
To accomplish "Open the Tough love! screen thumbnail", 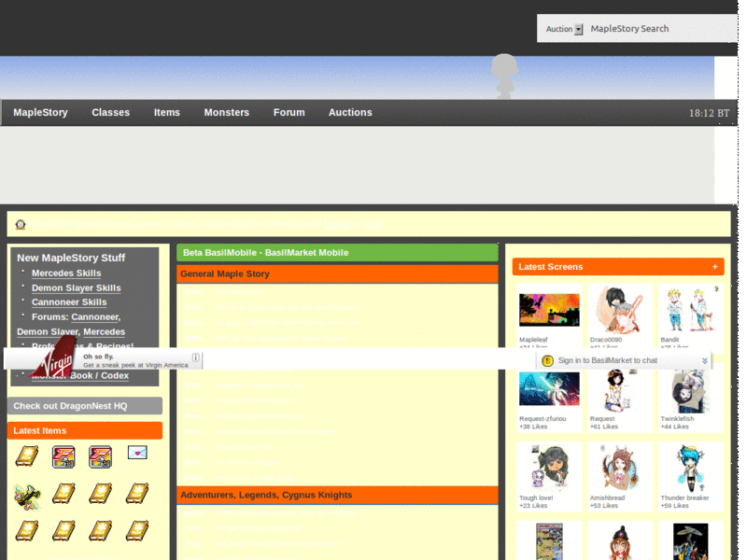I will pyautogui.click(x=549, y=468).
